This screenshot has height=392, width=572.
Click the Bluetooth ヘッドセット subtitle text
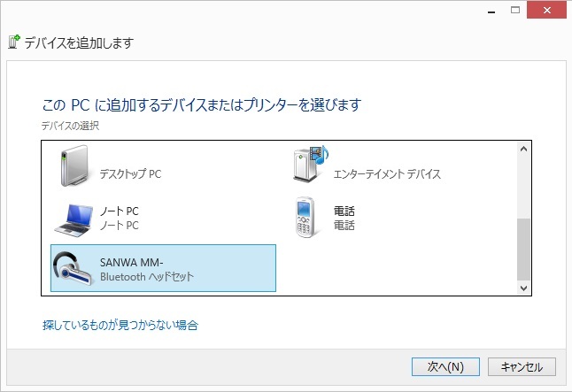pyautogui.click(x=147, y=277)
